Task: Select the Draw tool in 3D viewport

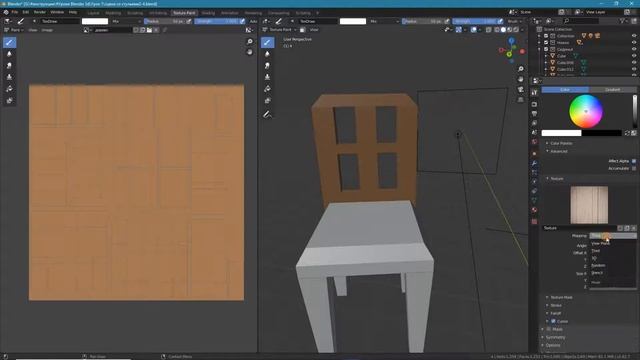Action: coord(267,42)
